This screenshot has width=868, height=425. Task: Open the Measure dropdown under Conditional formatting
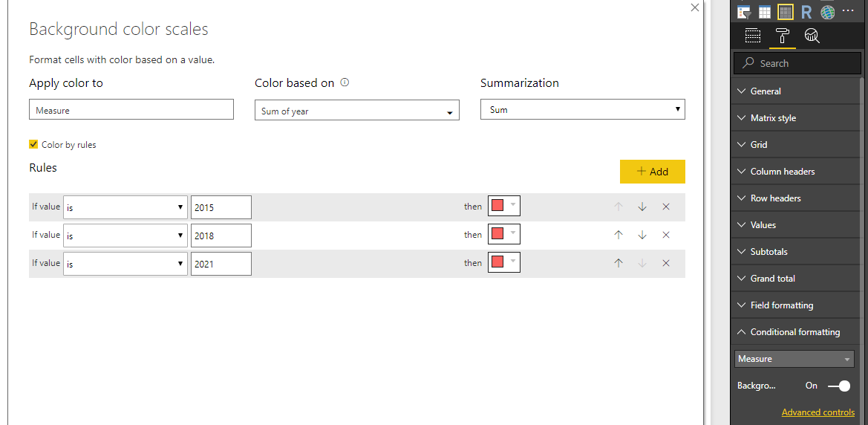(794, 359)
